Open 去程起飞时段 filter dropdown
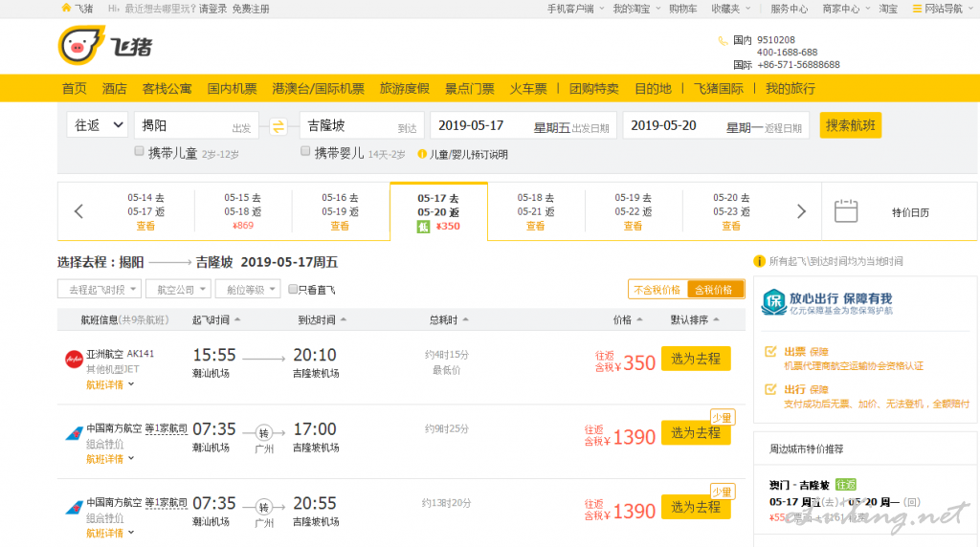This screenshot has width=980, height=547. coord(100,289)
